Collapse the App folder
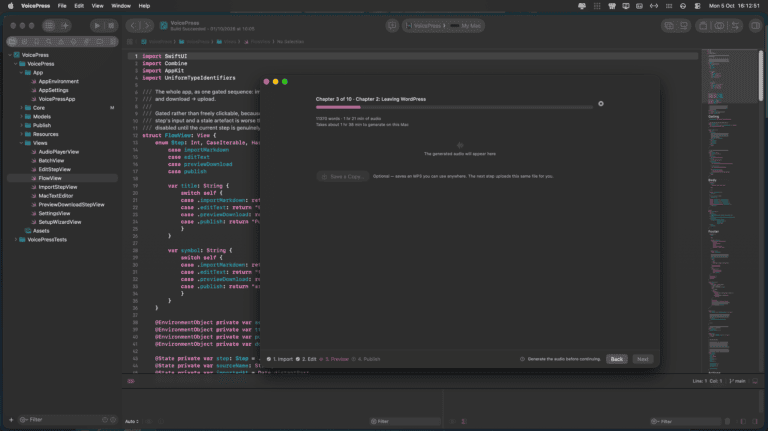 click(x=22, y=72)
